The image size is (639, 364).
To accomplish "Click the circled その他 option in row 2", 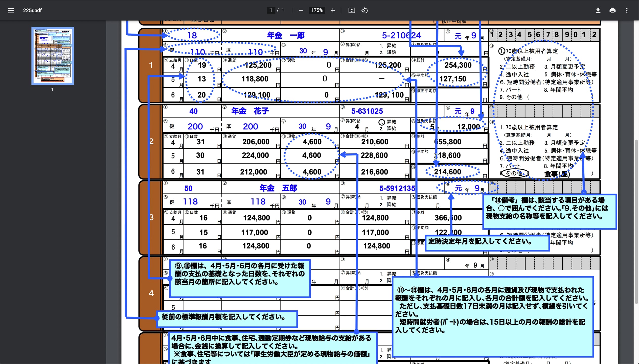I will click(515, 173).
